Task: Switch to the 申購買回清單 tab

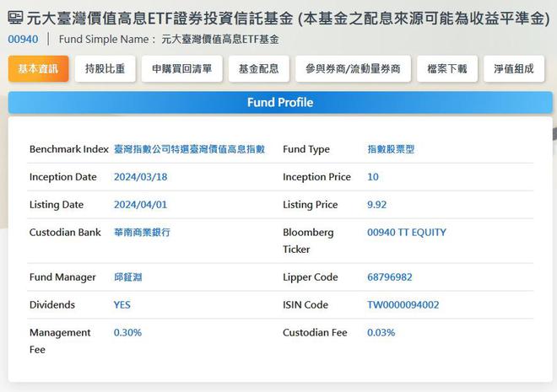Action: (182, 69)
